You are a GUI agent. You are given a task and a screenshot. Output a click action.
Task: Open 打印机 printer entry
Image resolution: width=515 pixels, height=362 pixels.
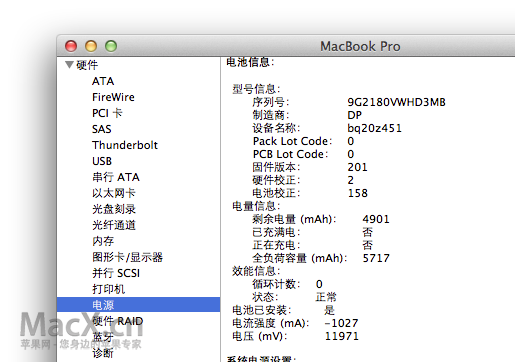(108, 289)
